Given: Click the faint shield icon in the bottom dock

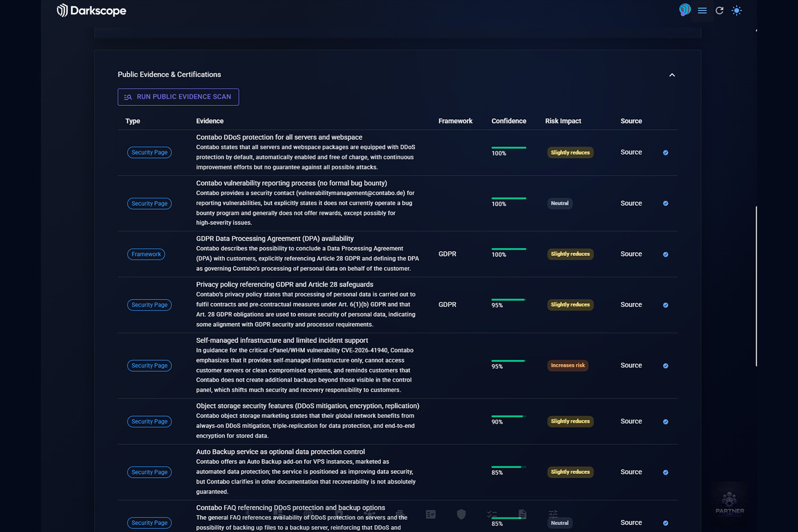Looking at the screenshot, I should [x=461, y=514].
